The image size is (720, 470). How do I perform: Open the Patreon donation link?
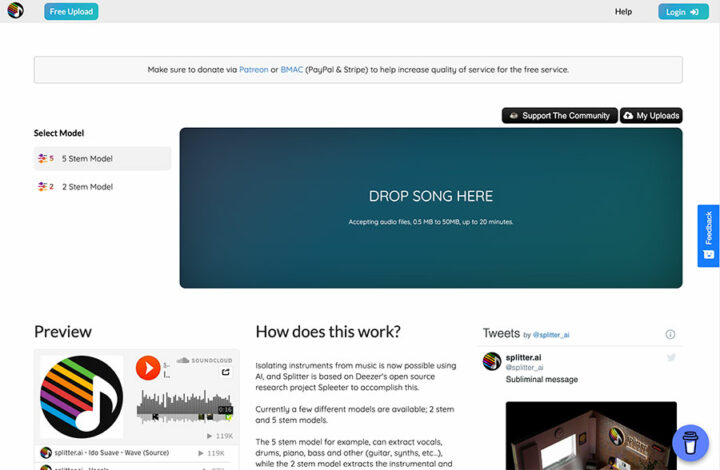(x=253, y=70)
